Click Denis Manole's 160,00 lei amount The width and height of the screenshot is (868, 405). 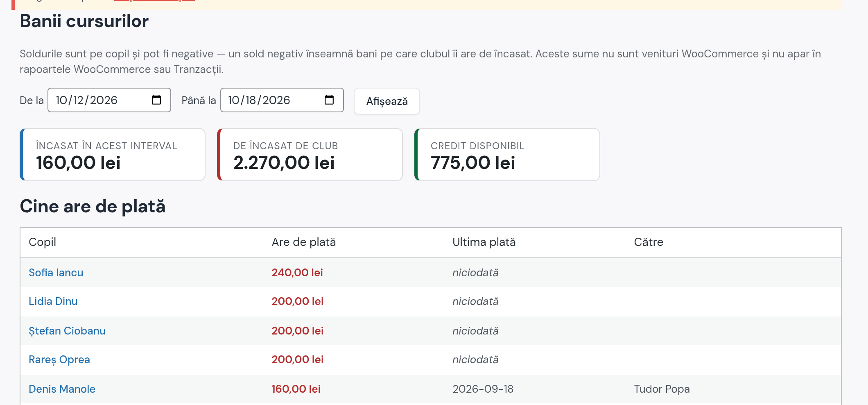click(296, 389)
